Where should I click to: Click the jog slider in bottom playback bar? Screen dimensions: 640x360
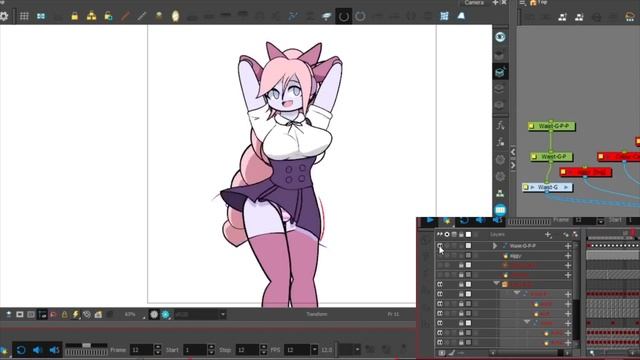click(86, 349)
